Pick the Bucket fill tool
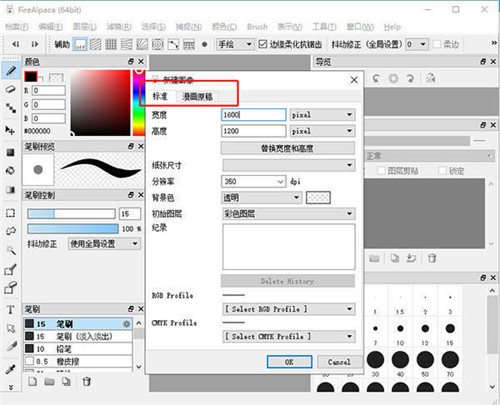 [10, 171]
